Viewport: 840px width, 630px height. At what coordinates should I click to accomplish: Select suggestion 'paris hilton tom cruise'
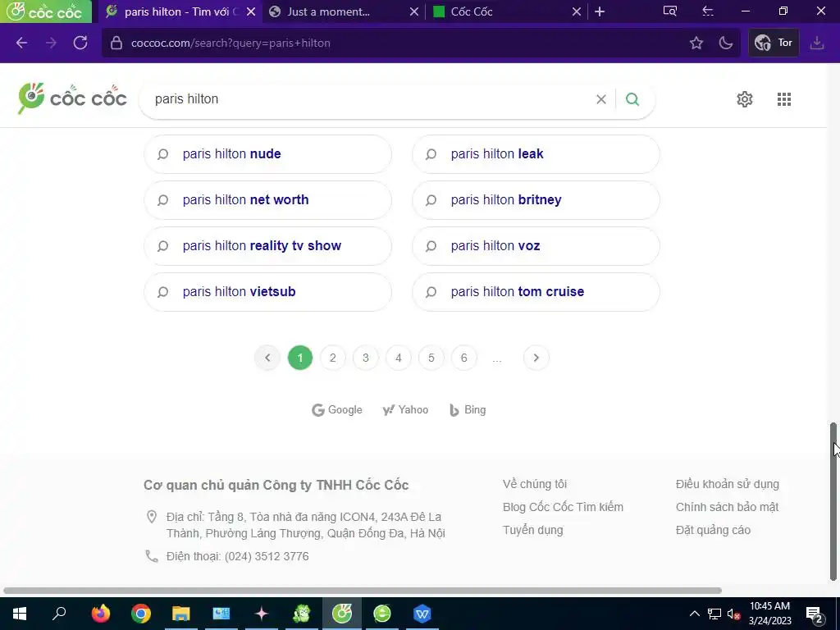pos(536,292)
